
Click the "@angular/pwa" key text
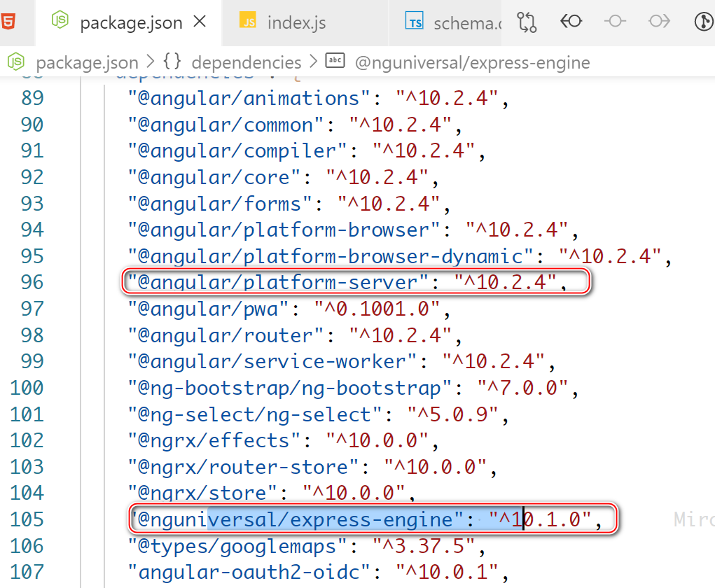click(209, 309)
